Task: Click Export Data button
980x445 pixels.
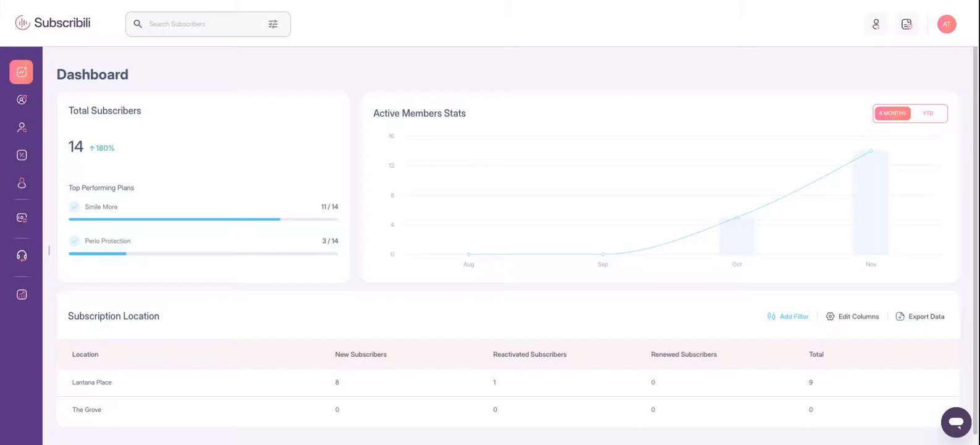Action: tap(920, 316)
